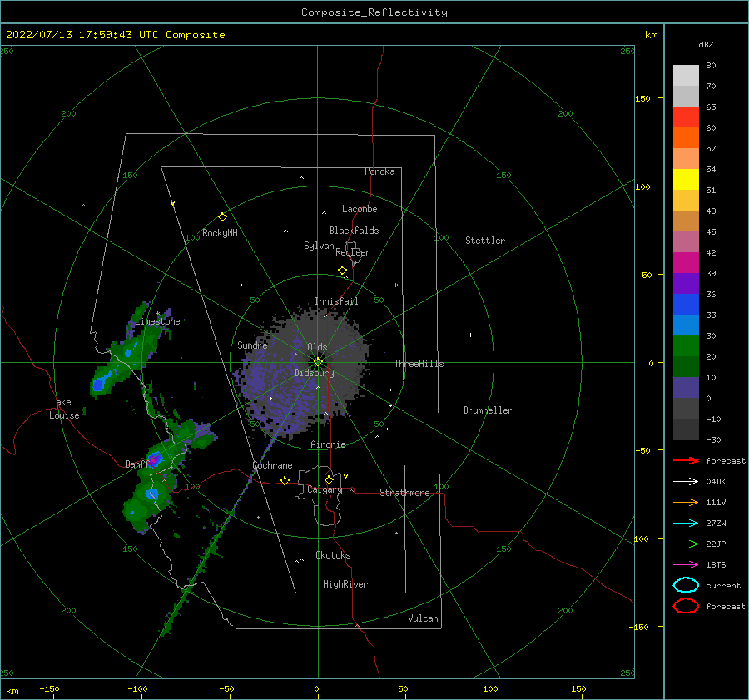This screenshot has width=749, height=700.
Task: Click the bright yellow 51-54 dBZ swatch
Action: (686, 180)
